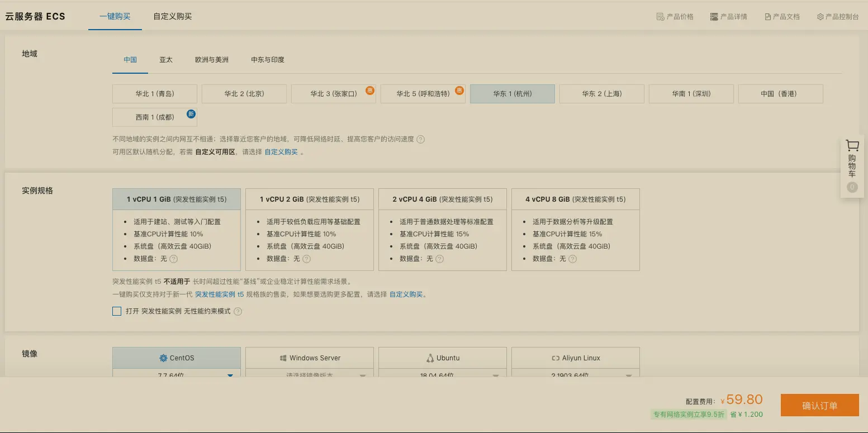The width and height of the screenshot is (868, 433).
Task: Click the 确认订单 button
Action: pyautogui.click(x=820, y=406)
